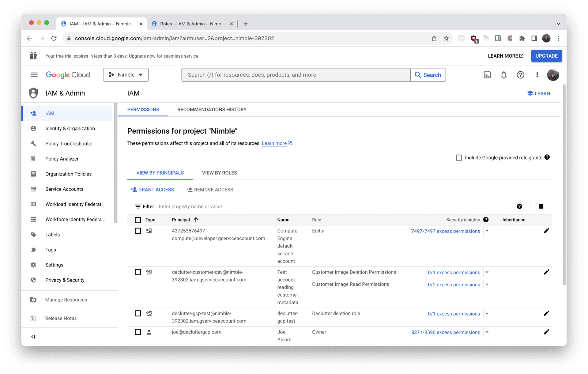The height and width of the screenshot is (374, 588).
Task: Open the notifications bell
Action: coord(504,75)
